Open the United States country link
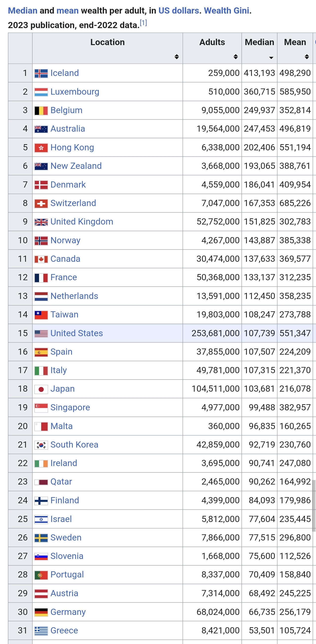The height and width of the screenshot is (644, 316). (77, 333)
